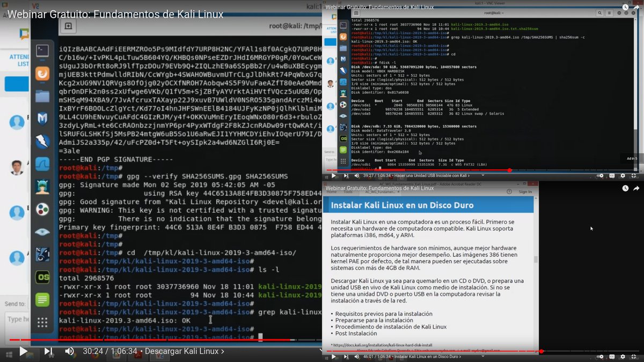Open 'Hacer una Unidad USB Iniciable con Kali' chapter
The image size is (644, 362).
click(x=432, y=176)
